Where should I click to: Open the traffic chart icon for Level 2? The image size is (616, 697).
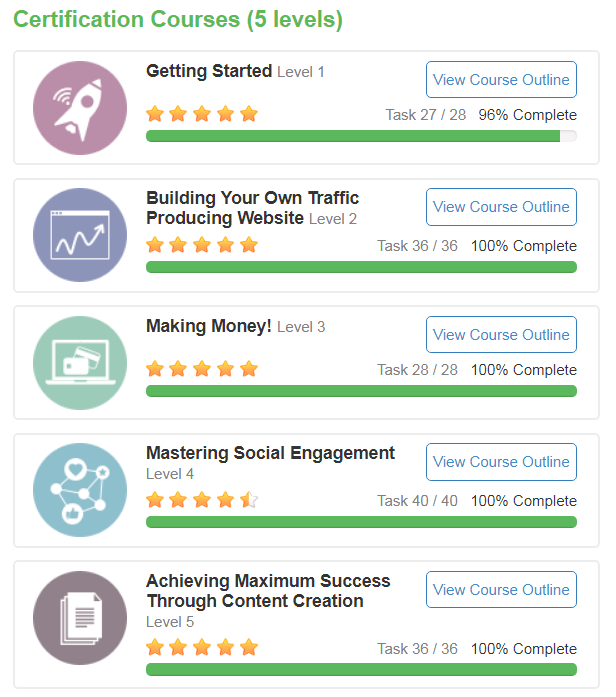tap(80, 235)
